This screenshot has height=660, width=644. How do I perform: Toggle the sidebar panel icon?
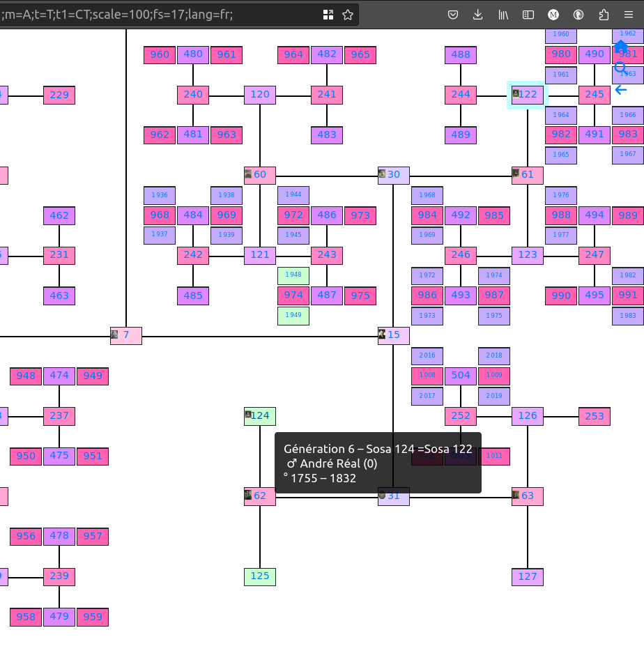[528, 14]
